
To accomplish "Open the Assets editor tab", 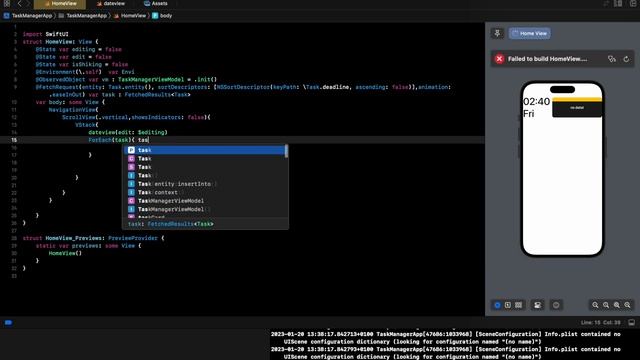I will click(x=156, y=4).
